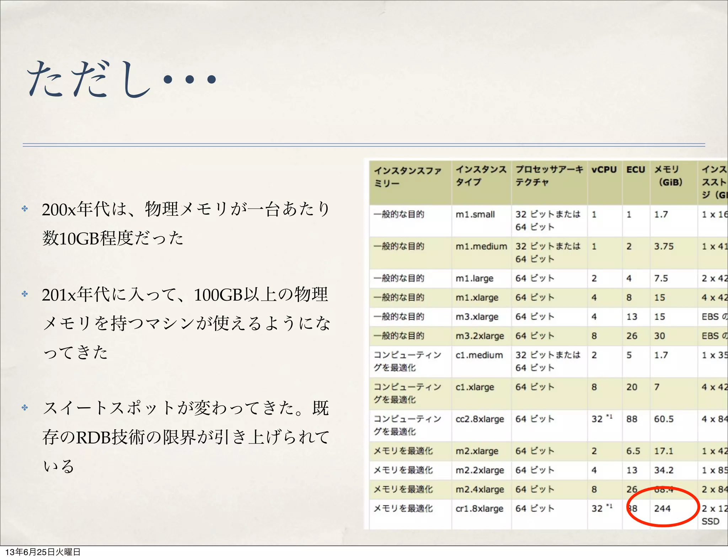Click the 34.2 memory value

664,470
